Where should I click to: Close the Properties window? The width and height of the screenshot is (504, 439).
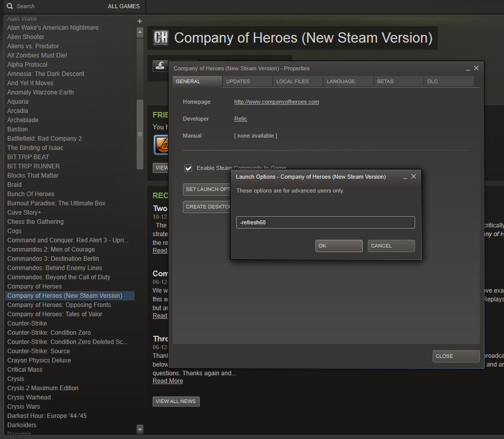pos(476,68)
